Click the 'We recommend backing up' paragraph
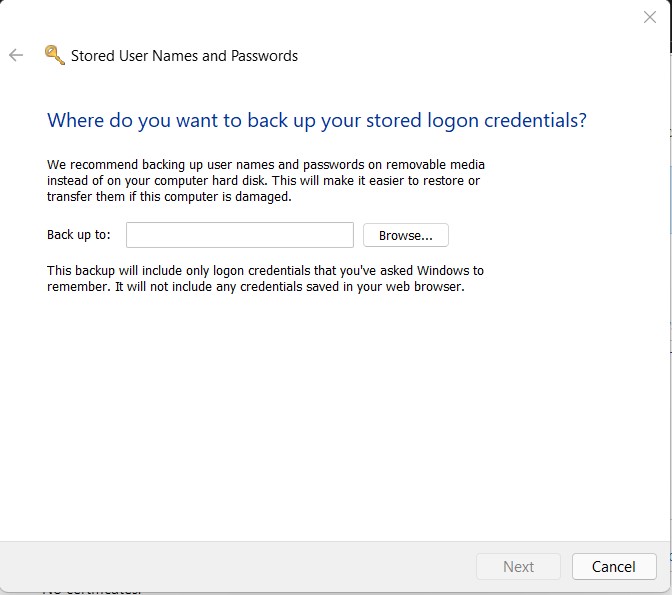 pyautogui.click(x=265, y=180)
